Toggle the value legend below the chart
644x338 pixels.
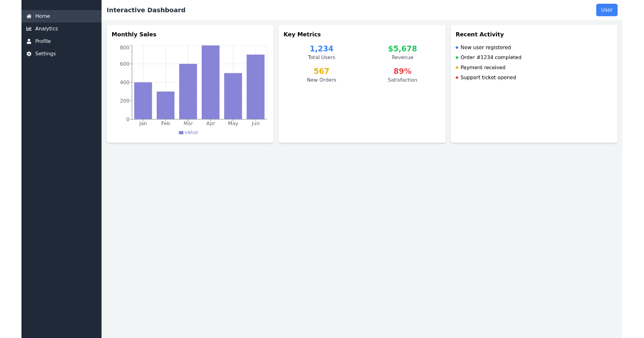[188, 132]
